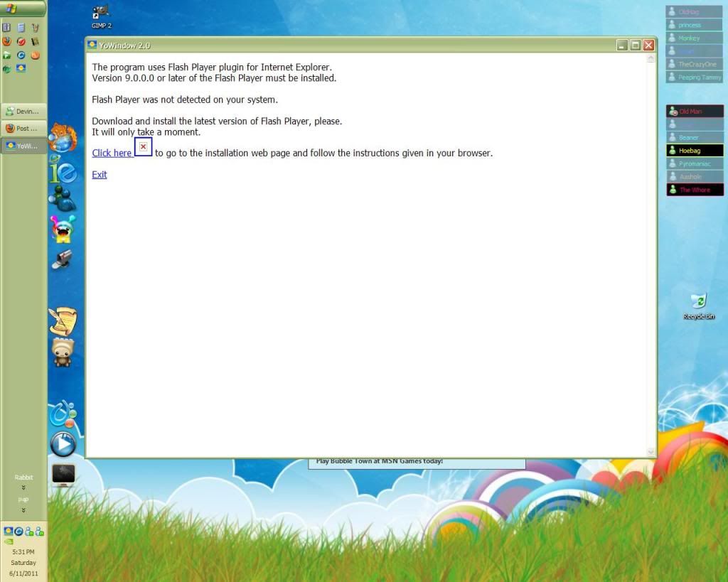Click the YoWindow system tray icon
The height and width of the screenshot is (582, 728).
point(8,532)
